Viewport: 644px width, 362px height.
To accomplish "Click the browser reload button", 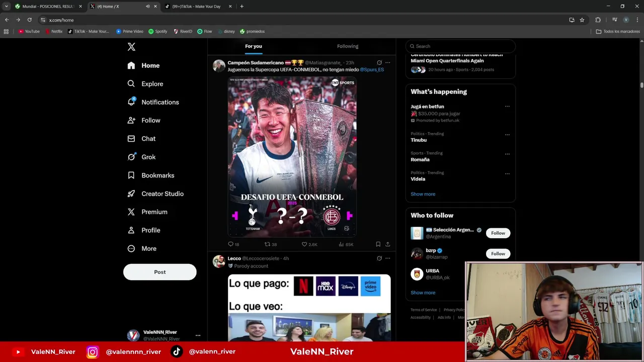I will coord(29,20).
